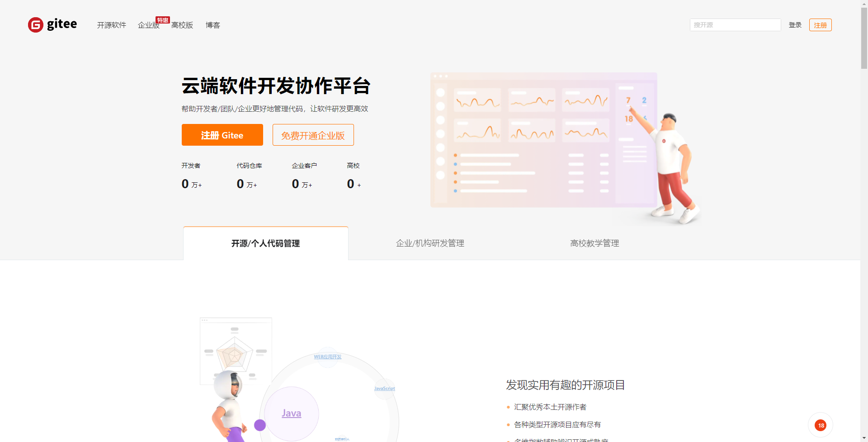Select the 开源/个人代码管理 tab

pos(265,243)
